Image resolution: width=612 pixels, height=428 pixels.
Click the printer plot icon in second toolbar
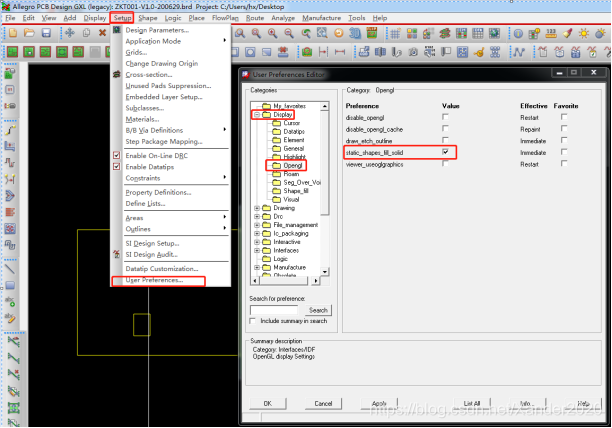pos(364,52)
